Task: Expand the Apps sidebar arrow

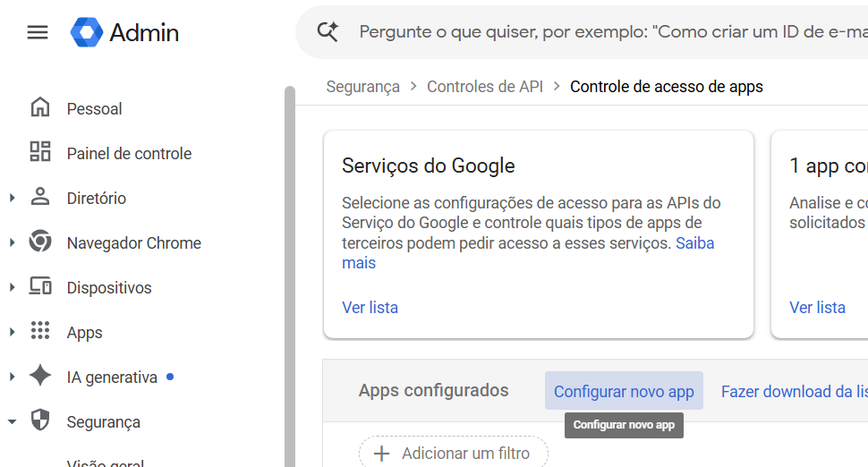Action: [13, 332]
